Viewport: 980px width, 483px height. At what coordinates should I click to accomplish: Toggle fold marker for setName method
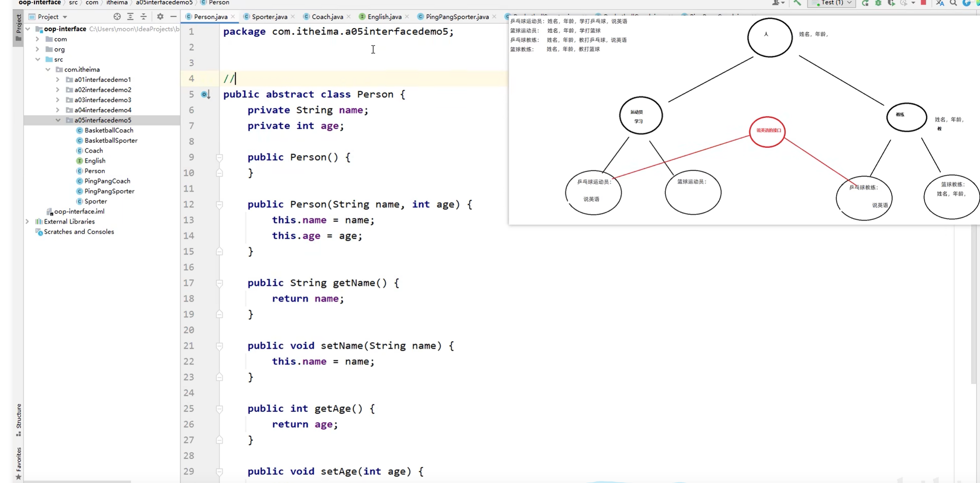click(219, 346)
